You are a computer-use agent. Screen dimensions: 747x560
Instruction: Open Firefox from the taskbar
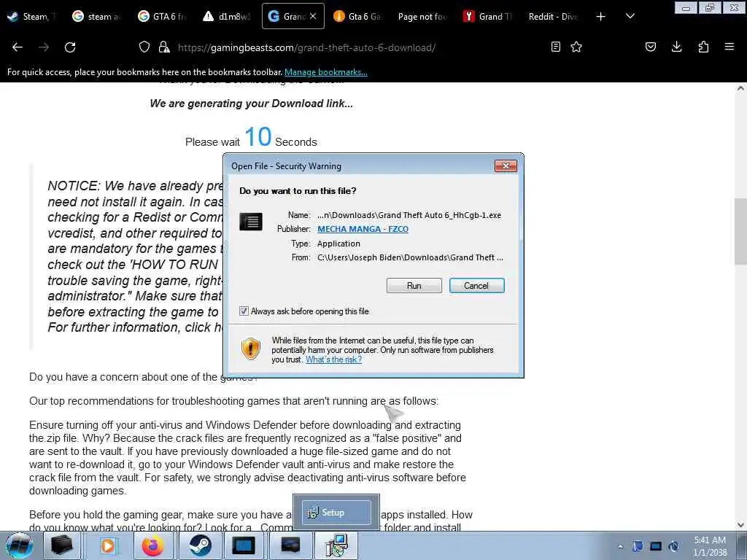(x=153, y=545)
